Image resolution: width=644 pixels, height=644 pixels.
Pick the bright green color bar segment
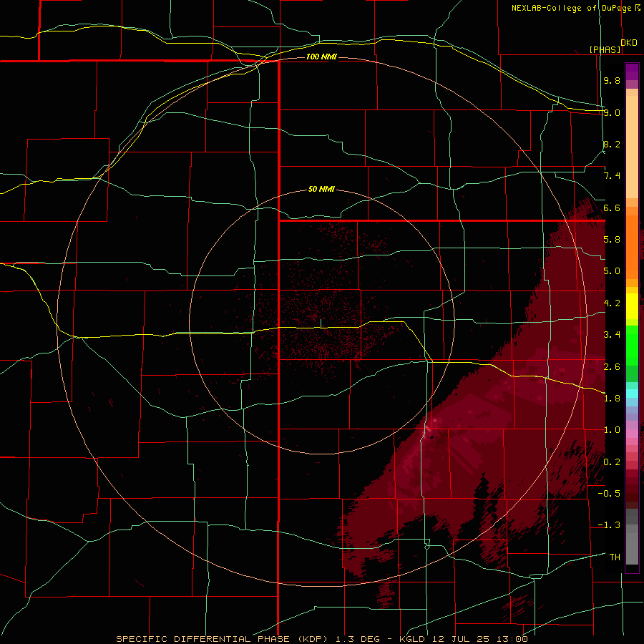tap(632, 347)
